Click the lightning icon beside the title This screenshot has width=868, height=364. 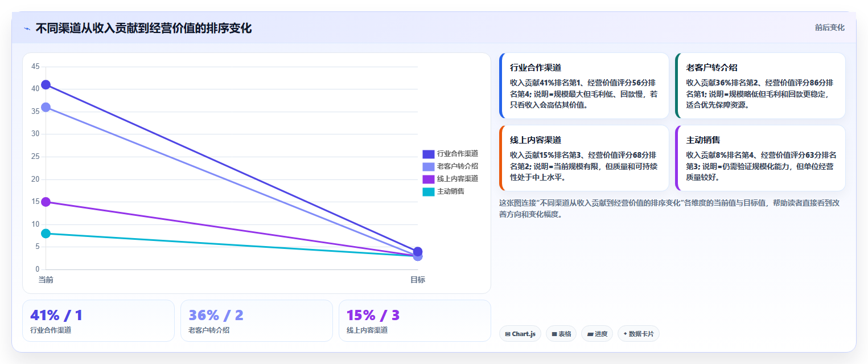pos(27,28)
